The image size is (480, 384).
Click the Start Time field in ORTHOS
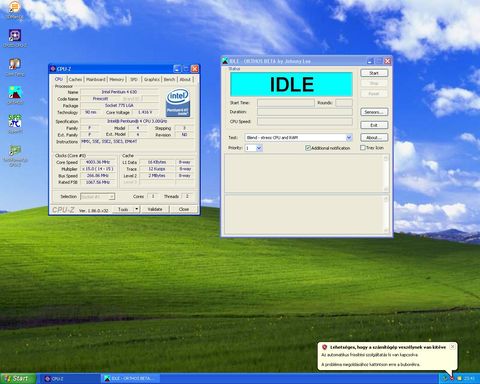pyautogui.click(x=286, y=103)
